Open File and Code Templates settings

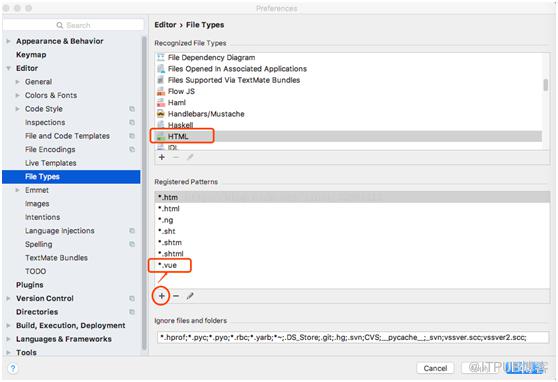67,136
